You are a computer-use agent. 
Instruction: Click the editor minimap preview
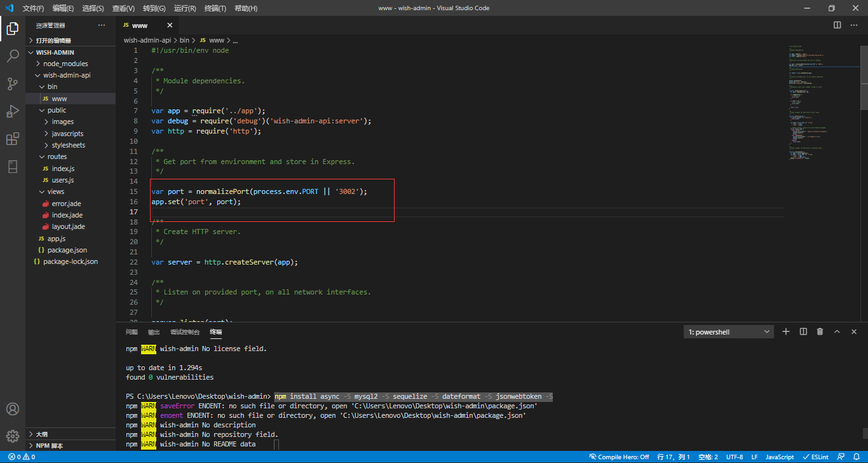(x=823, y=104)
